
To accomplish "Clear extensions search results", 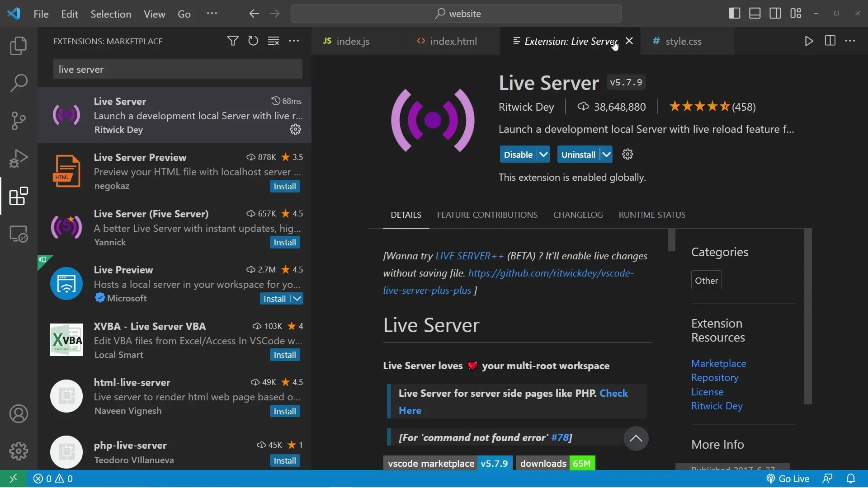I will tap(274, 41).
